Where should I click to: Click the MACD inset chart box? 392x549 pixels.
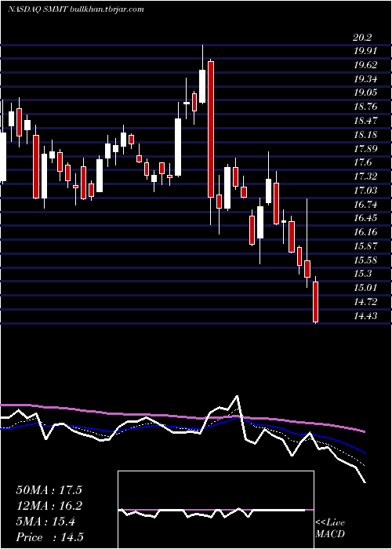tap(216, 510)
